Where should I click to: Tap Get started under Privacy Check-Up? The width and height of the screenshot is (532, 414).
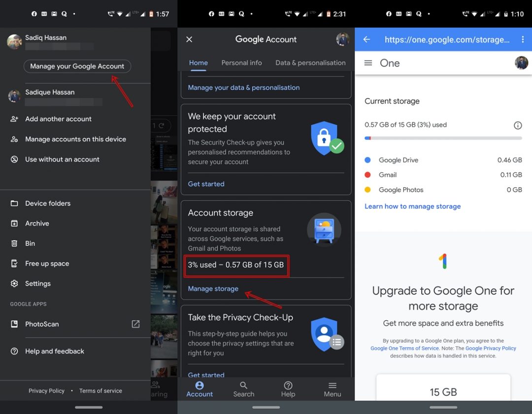pyautogui.click(x=206, y=375)
